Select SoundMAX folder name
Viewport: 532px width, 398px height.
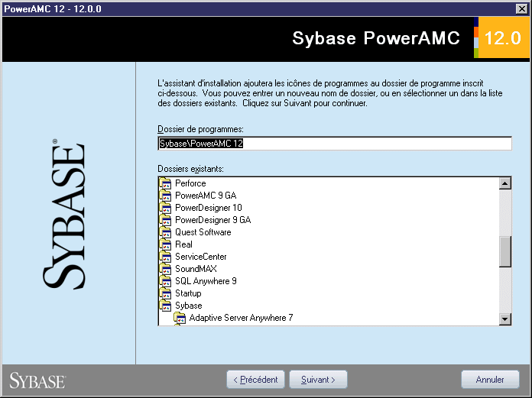click(x=196, y=269)
